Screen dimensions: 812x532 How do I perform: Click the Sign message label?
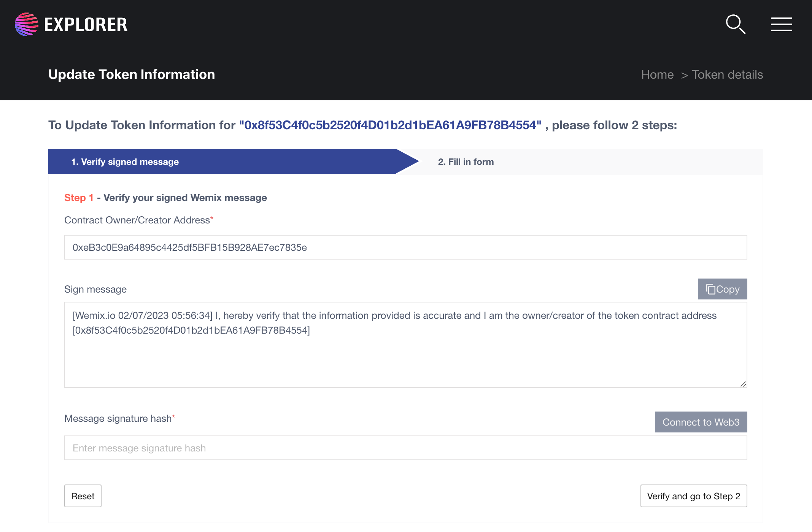tap(95, 289)
